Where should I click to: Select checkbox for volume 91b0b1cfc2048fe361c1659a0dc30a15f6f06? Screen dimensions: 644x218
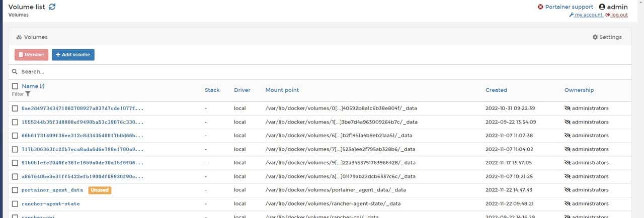(15, 163)
